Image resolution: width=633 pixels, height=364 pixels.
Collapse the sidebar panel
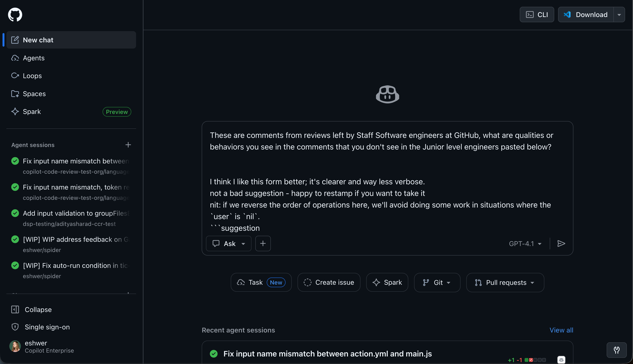pyautogui.click(x=38, y=309)
